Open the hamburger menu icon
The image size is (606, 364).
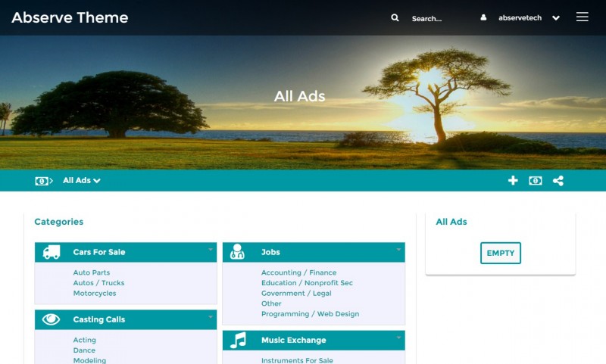(x=582, y=17)
